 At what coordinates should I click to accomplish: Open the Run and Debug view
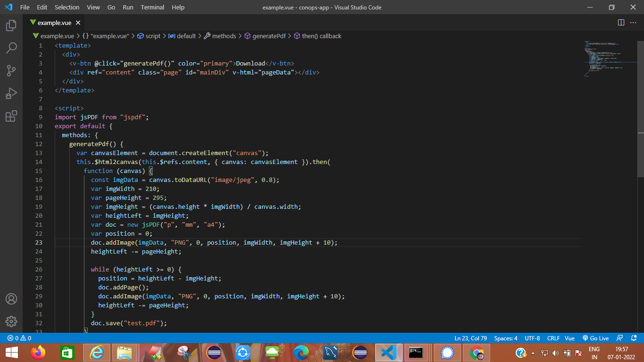[x=11, y=93]
